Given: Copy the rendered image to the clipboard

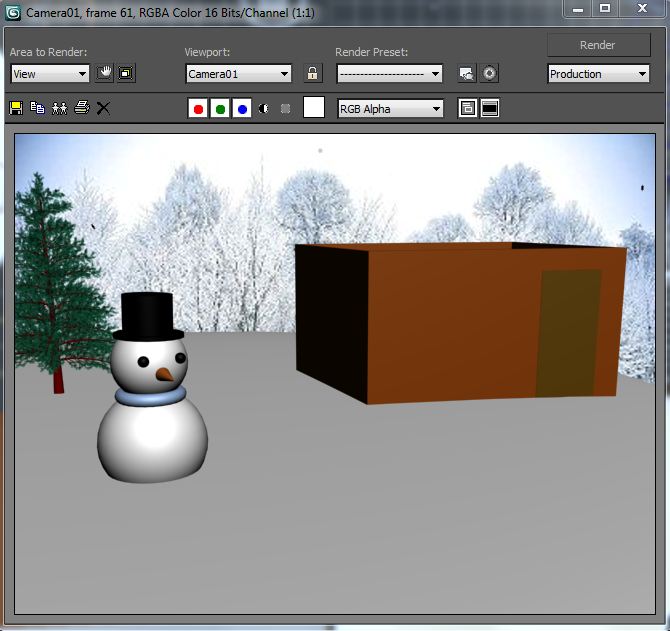Looking at the screenshot, I should (x=38, y=108).
